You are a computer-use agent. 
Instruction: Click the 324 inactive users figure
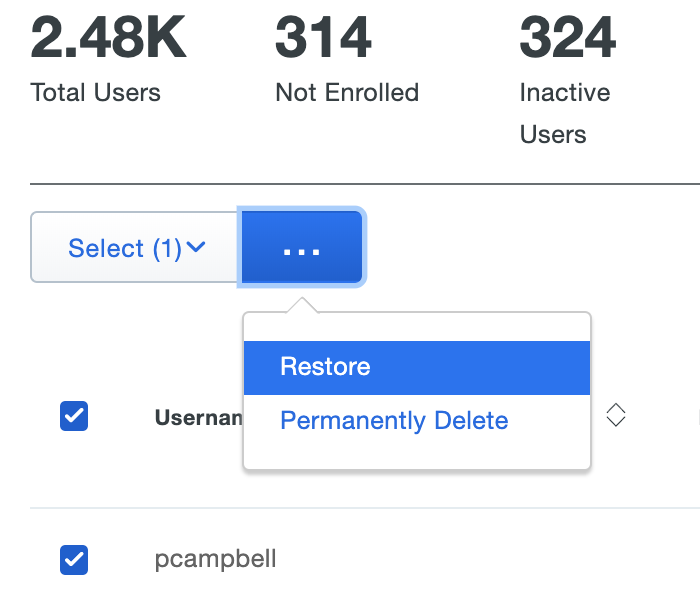pos(567,36)
